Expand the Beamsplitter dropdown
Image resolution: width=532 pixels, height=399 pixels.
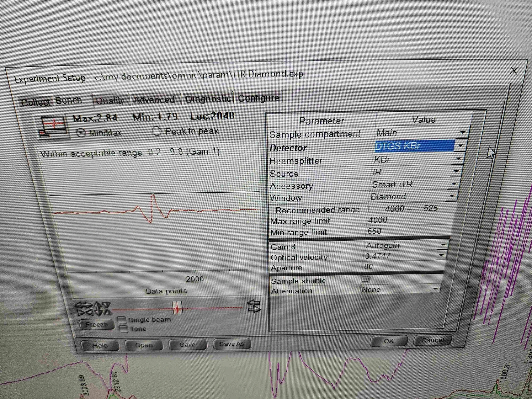458,159
